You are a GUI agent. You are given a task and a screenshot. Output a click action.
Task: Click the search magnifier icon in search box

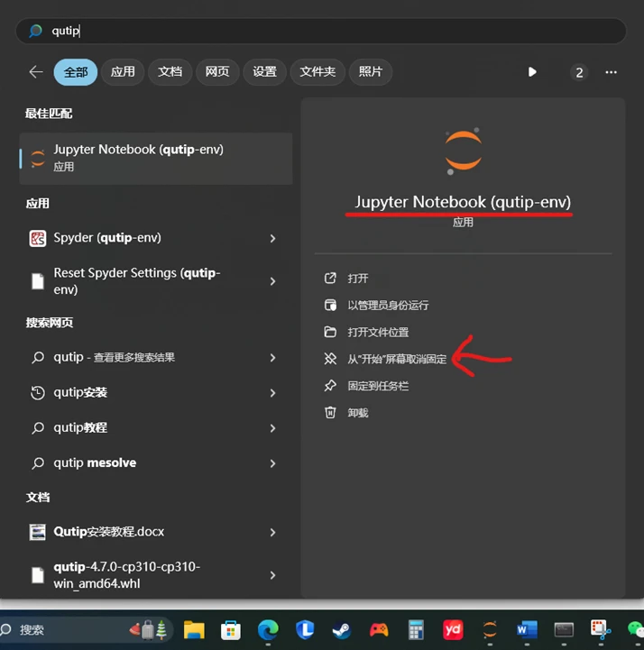[x=36, y=31]
